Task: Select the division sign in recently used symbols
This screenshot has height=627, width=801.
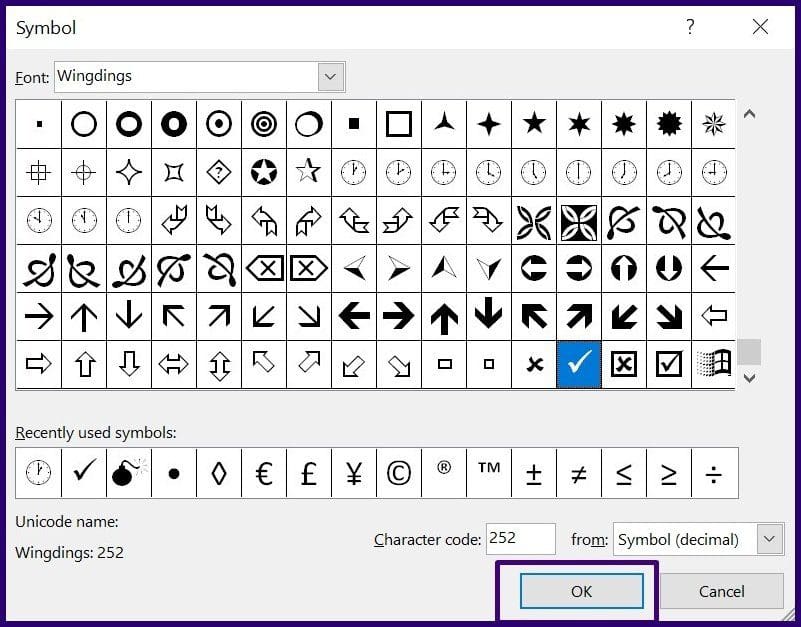Action: 713,472
